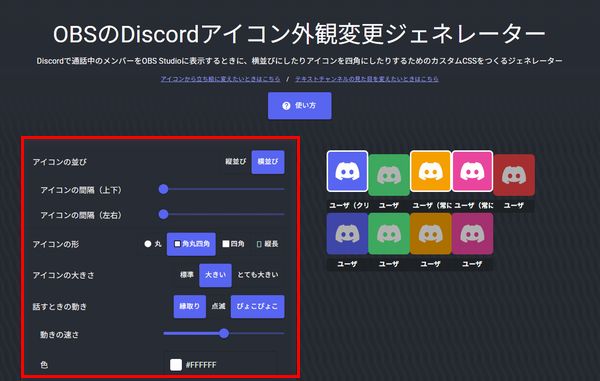Click the white #FFFFFF color swatch
Viewport: 600px width, 381px height.
(176, 365)
